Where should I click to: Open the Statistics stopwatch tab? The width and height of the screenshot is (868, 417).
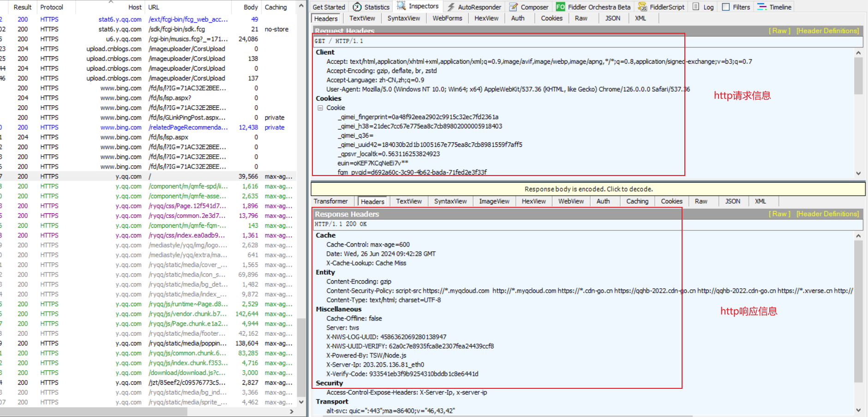click(371, 7)
